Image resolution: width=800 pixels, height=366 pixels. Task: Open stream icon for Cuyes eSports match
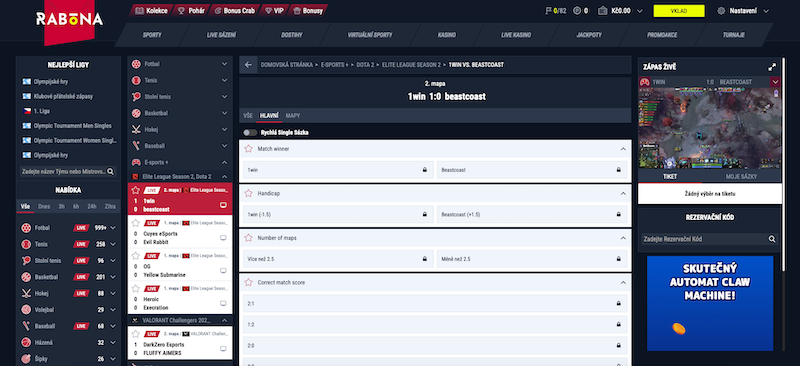[x=223, y=238]
